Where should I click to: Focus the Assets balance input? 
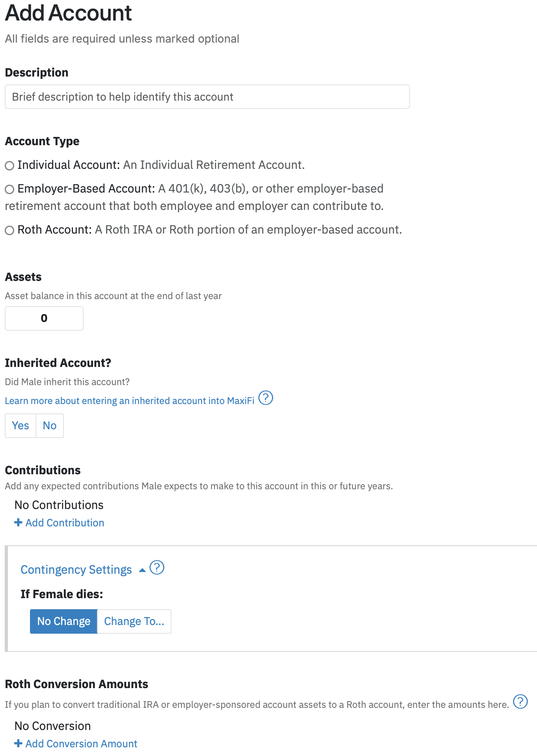(44, 318)
